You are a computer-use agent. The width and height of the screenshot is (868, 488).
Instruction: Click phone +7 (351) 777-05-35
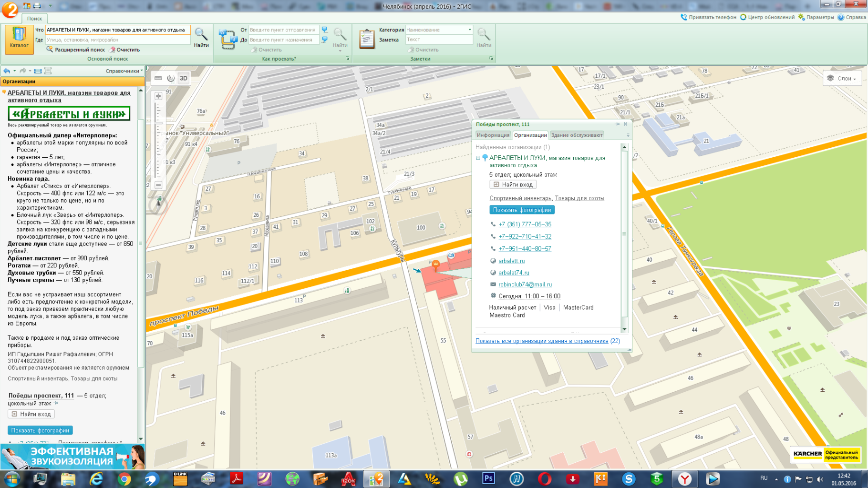click(x=525, y=224)
